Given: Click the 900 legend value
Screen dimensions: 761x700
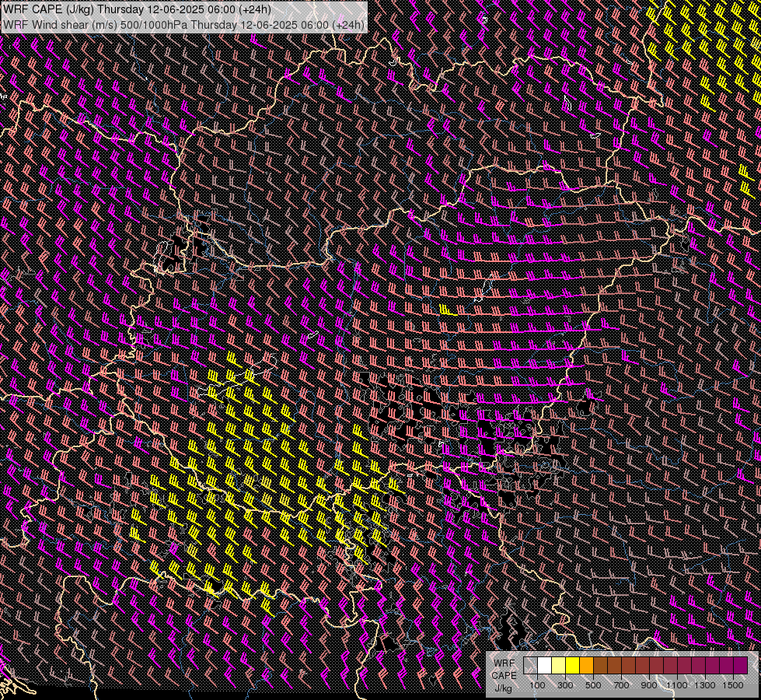Looking at the screenshot, I should (x=649, y=685).
